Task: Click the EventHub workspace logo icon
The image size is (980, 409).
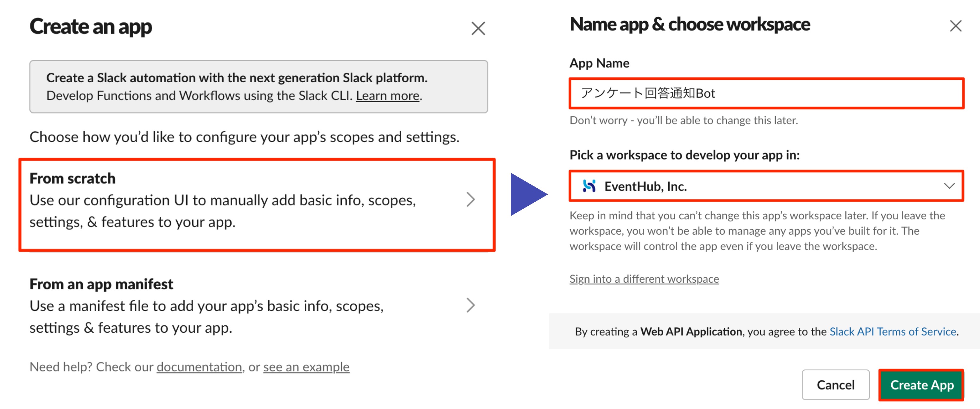Action: click(x=589, y=186)
